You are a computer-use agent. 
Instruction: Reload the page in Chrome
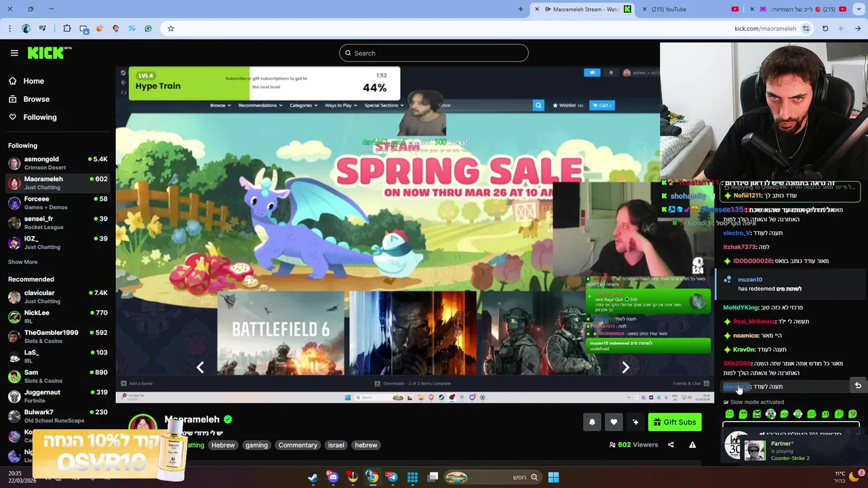pos(825,28)
